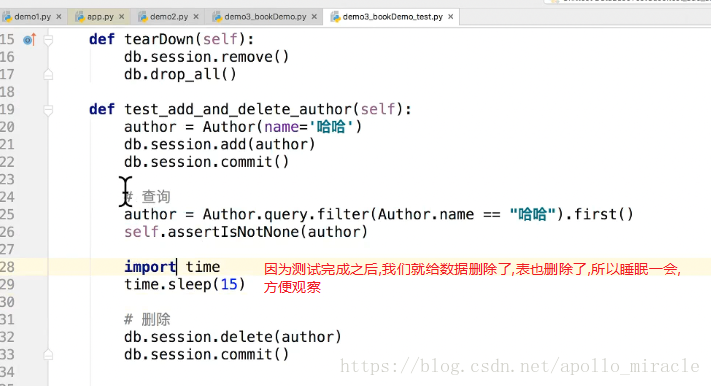
Task: Click 'db.session.commit()' on line 22
Action: [x=207, y=162]
